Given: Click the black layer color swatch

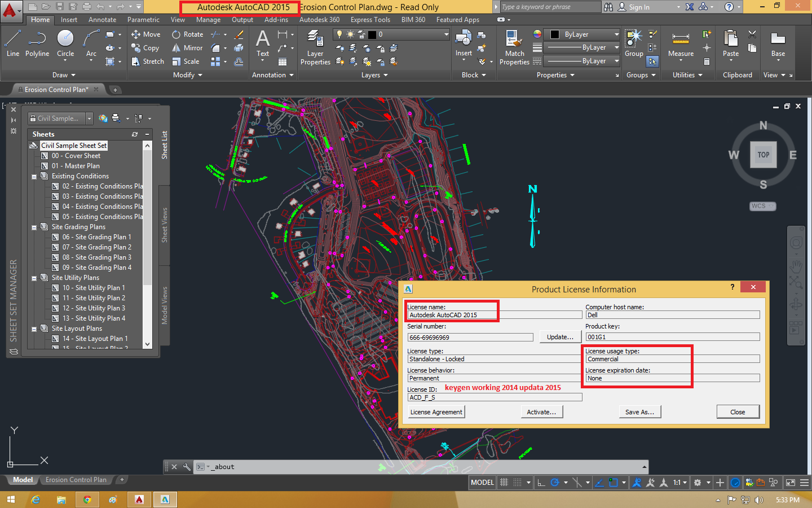Looking at the screenshot, I should [x=372, y=34].
